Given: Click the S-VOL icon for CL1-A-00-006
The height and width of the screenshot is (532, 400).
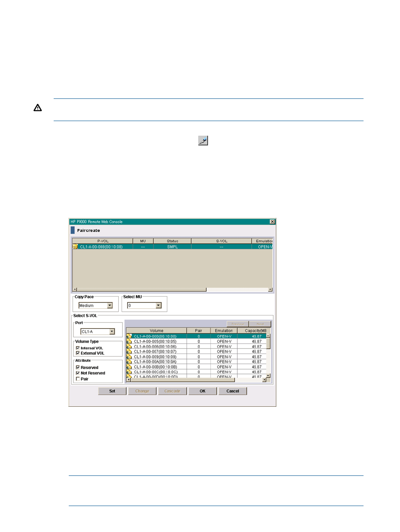Looking at the screenshot, I should [129, 346].
